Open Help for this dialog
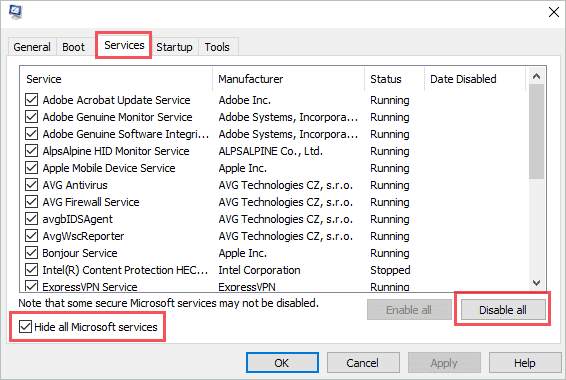Viewport: 566px width, 380px height. coord(525,363)
